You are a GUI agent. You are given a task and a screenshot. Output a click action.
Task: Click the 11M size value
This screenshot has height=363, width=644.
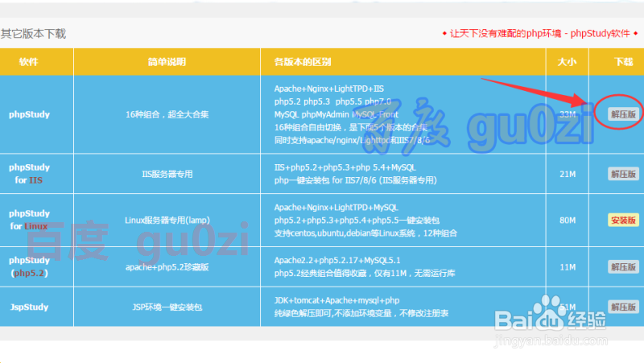point(568,267)
